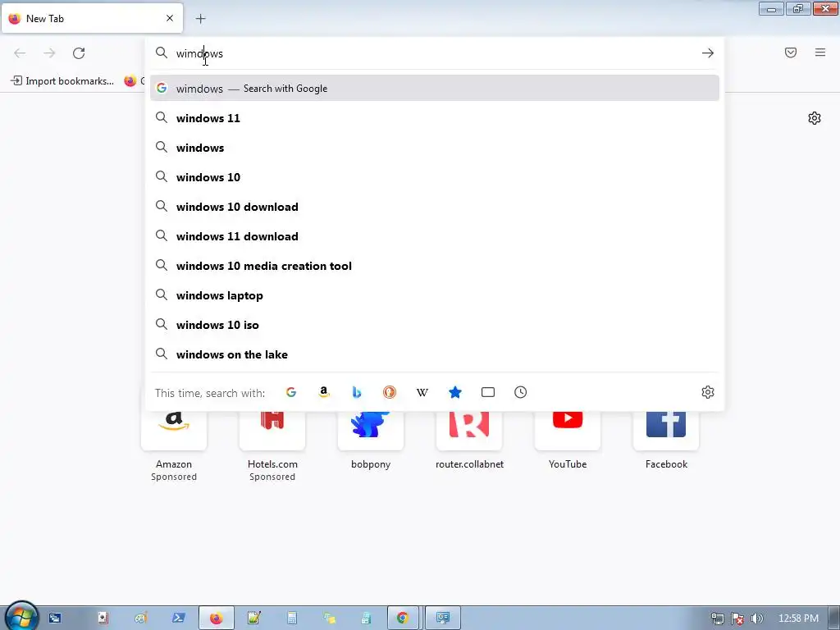Click the Action Center flag tray icon
The width and height of the screenshot is (840, 630).
[737, 619]
